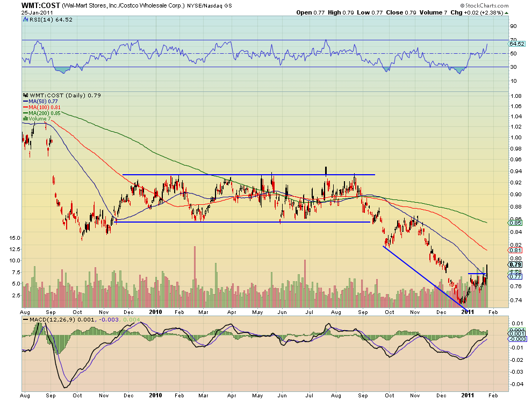Screen dimensions: 532x400
Task: Click the Chg +0.02 (+2.38%) value
Action: (x=477, y=12)
